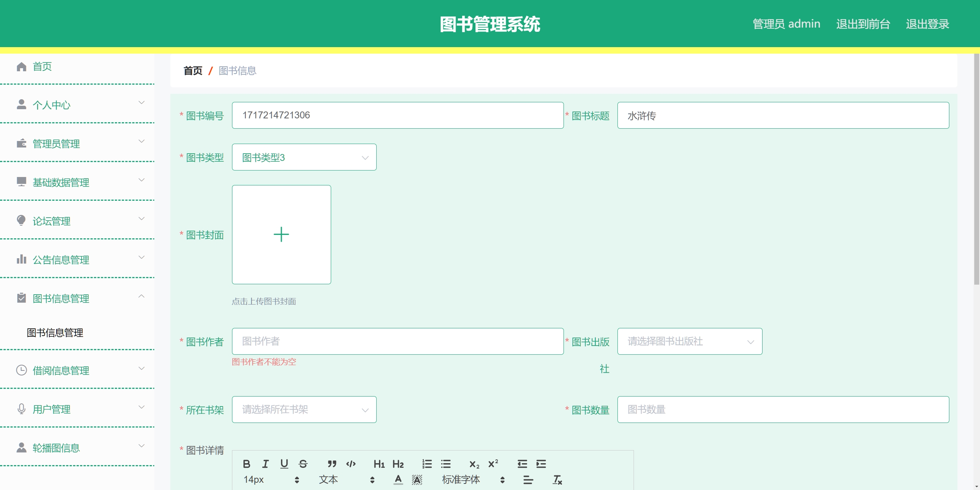Apply superscript formatting
Image resolution: width=980 pixels, height=490 pixels.
point(493,464)
